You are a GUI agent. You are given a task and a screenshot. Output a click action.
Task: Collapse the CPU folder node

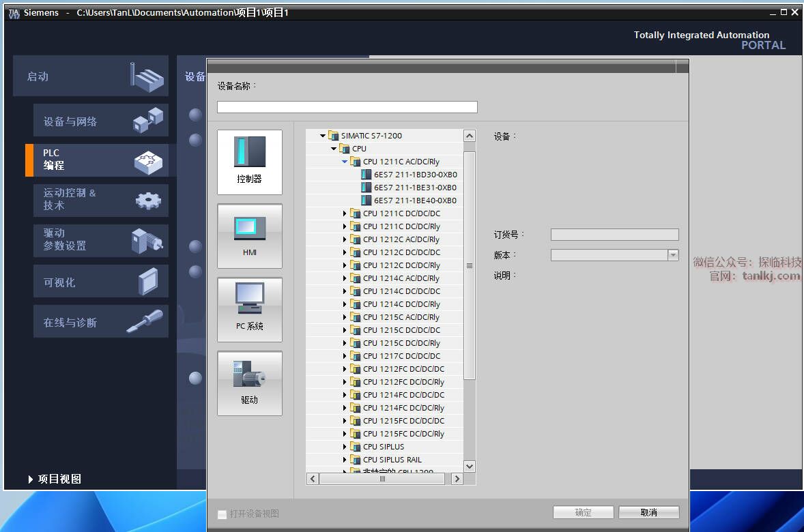(334, 149)
